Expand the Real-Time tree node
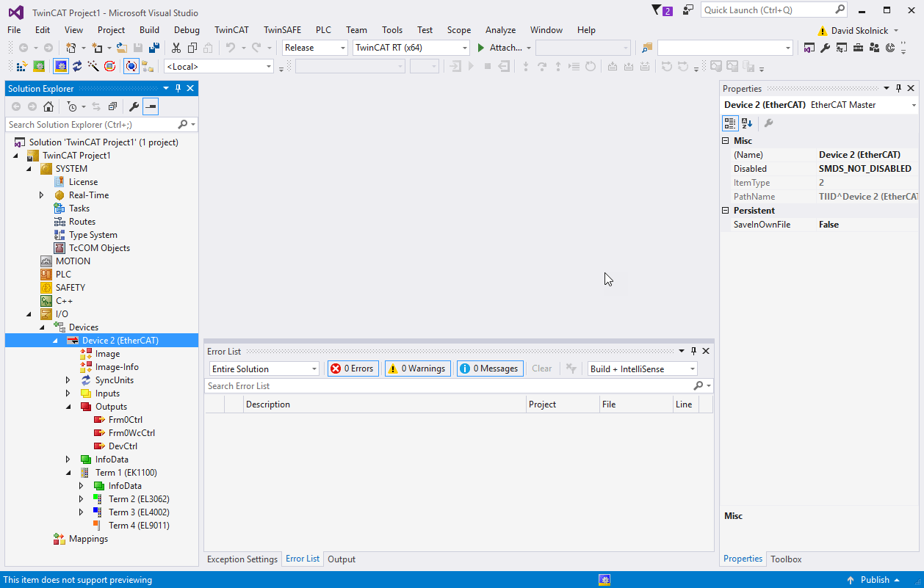The height and width of the screenshot is (588, 924). tap(42, 195)
